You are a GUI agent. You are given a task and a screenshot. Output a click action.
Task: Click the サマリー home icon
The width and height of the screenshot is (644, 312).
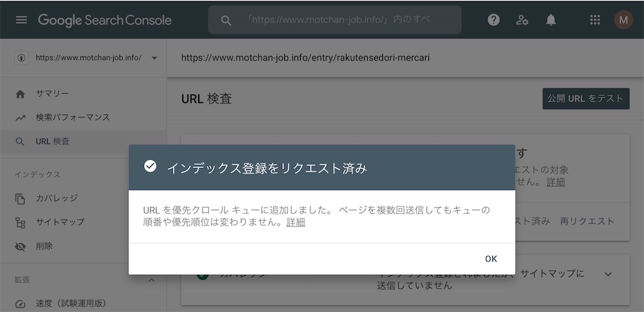(x=20, y=94)
